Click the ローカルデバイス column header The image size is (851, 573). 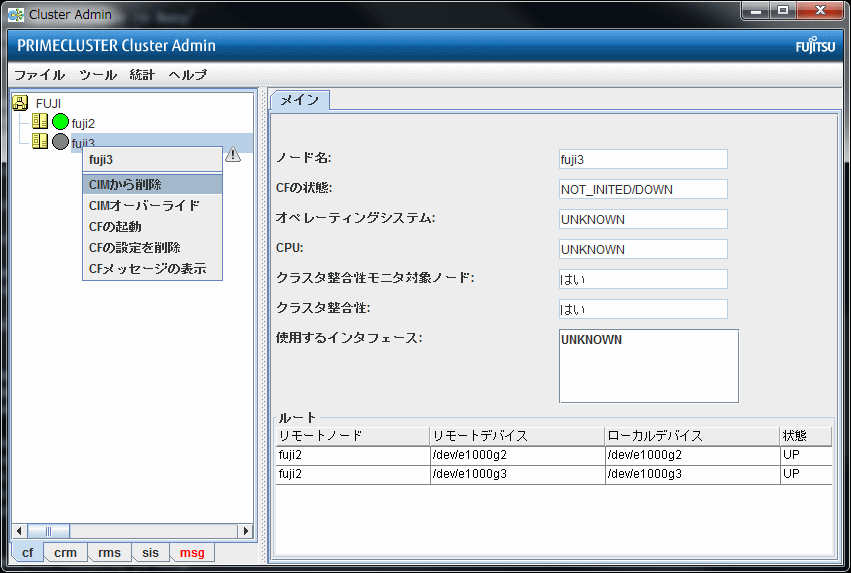(692, 436)
